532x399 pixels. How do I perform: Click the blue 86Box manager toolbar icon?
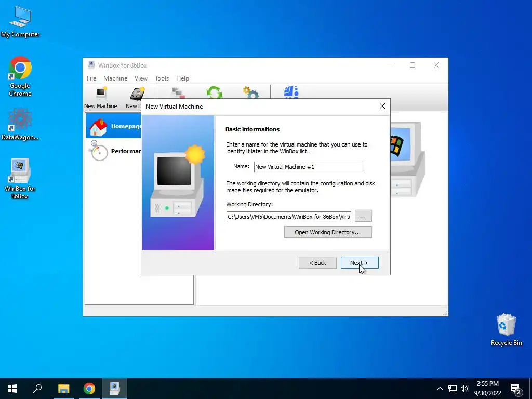pos(291,92)
